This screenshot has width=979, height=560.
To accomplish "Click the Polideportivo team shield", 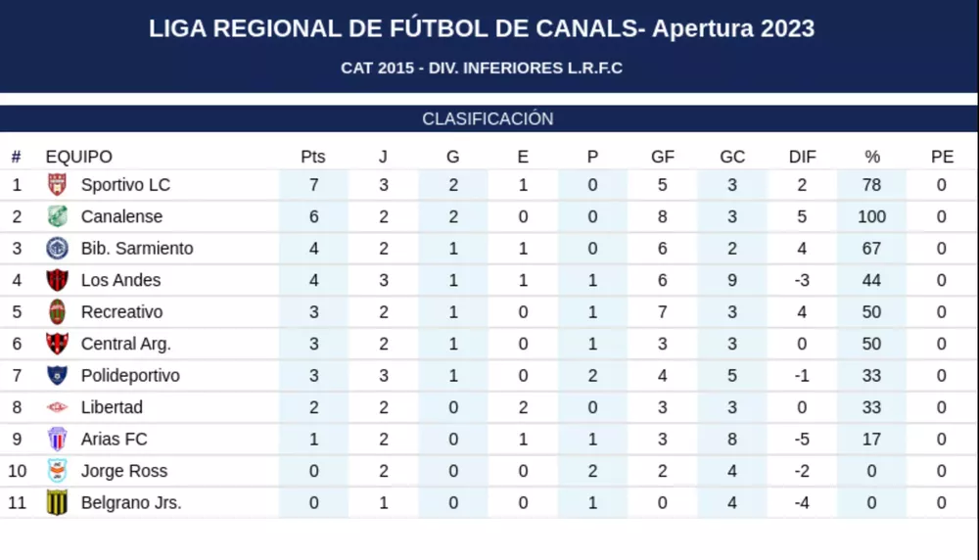I will [57, 375].
